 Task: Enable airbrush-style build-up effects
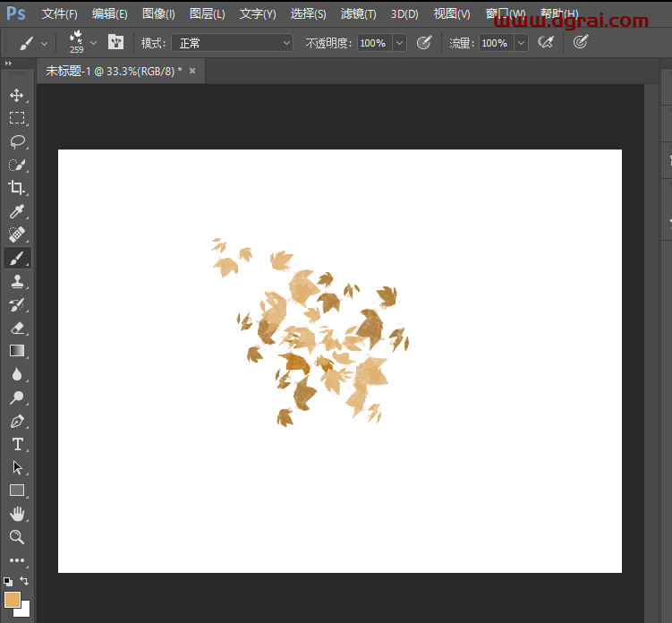[546, 42]
